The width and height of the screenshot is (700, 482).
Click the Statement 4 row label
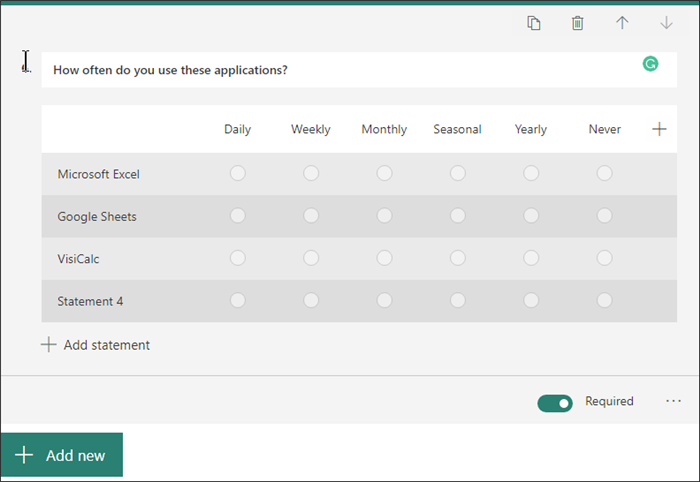click(91, 301)
